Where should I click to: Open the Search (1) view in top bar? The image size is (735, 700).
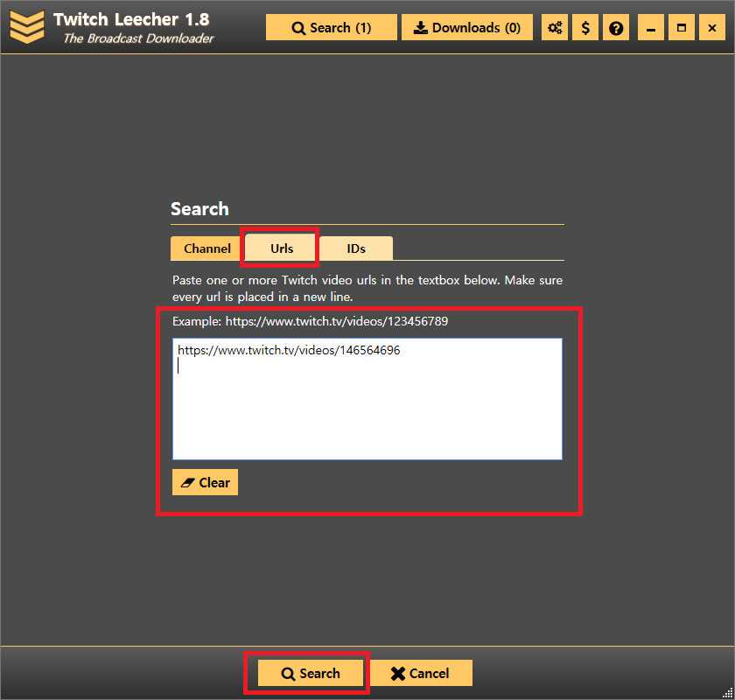point(331,28)
